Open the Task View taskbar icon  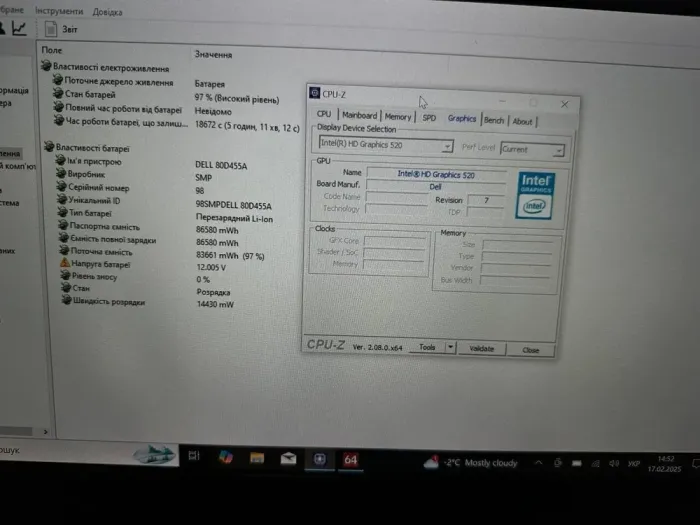click(x=194, y=457)
